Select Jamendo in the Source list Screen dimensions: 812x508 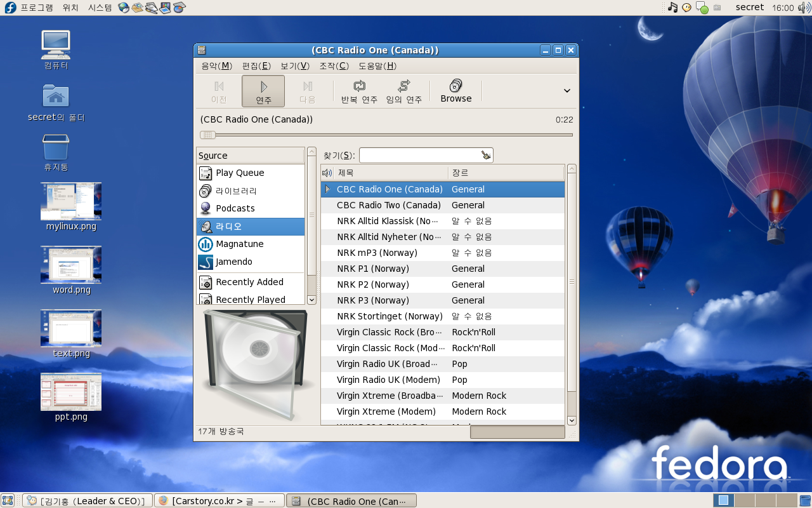click(x=251, y=262)
